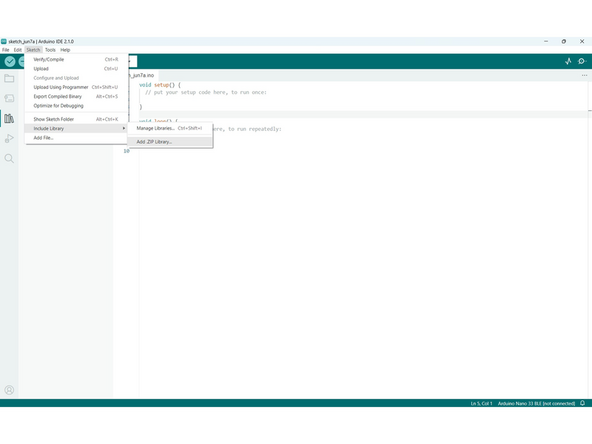Click Arduino Nano 33 BLE board status
Screen dimensions: 592x444
[x=536, y=403]
